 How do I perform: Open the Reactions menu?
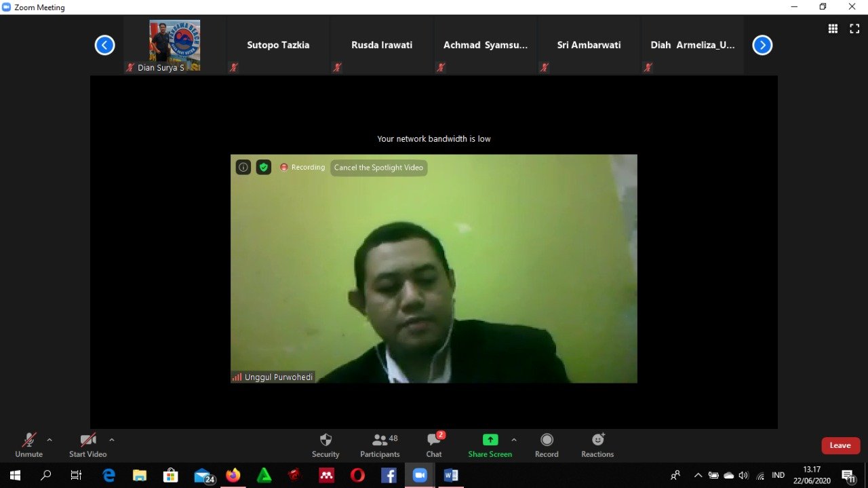pos(597,440)
